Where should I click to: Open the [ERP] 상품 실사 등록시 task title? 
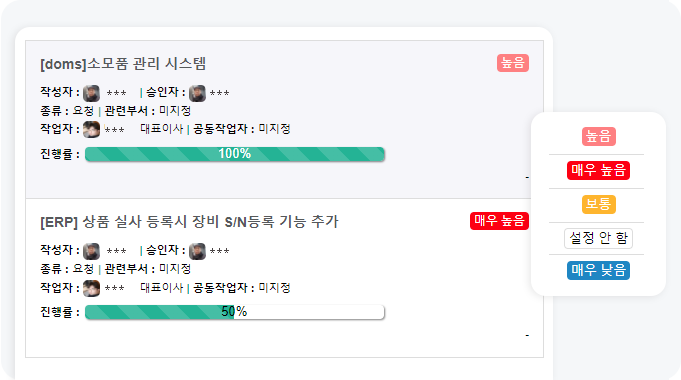[x=189, y=222]
